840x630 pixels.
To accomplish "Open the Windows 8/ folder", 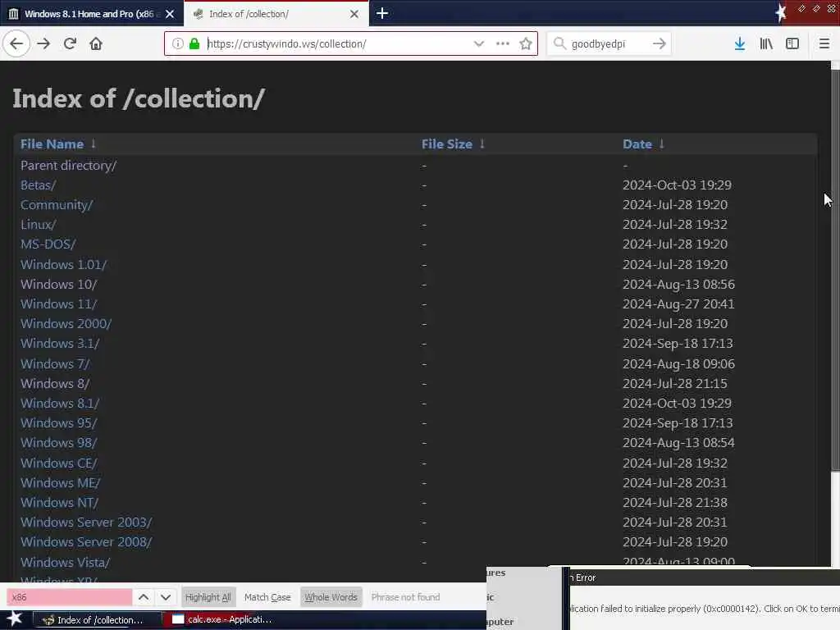I will click(x=55, y=384).
